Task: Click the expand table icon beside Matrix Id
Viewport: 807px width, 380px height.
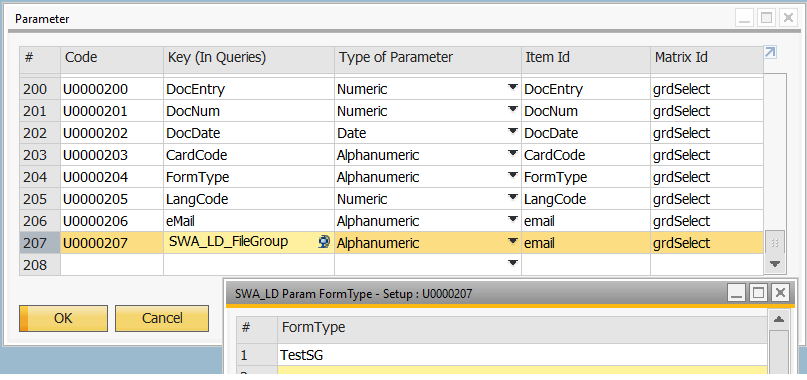Action: click(770, 52)
